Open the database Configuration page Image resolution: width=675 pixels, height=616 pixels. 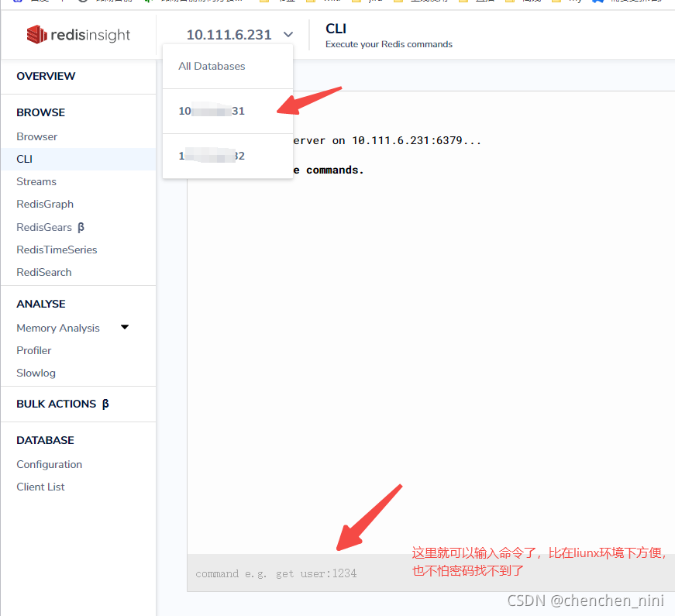[x=50, y=464]
